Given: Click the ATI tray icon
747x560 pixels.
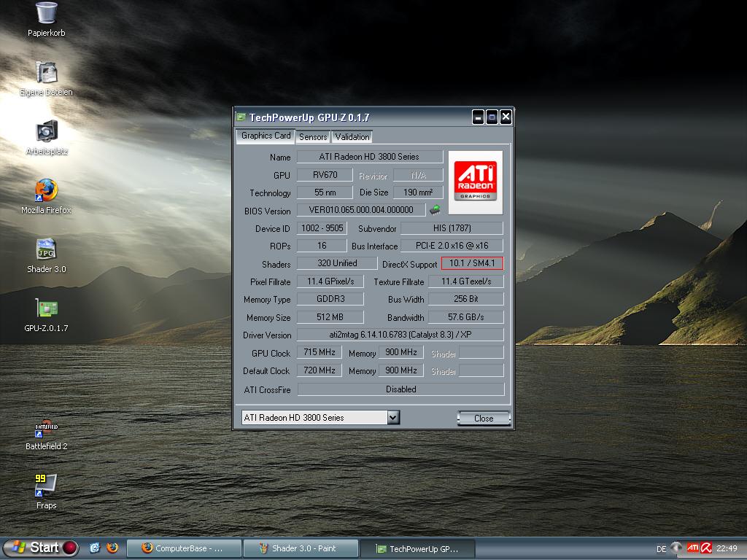Looking at the screenshot, I should 693,548.
